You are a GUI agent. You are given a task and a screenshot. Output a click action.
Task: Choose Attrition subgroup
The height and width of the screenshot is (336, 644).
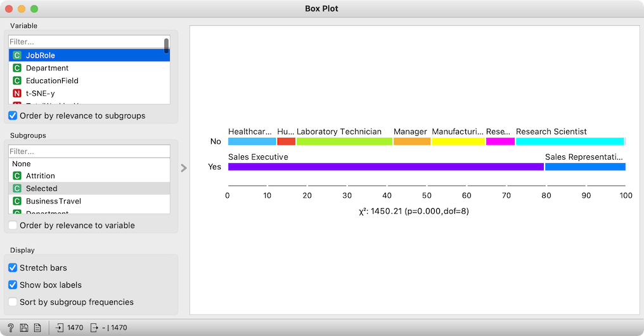pyautogui.click(x=89, y=176)
